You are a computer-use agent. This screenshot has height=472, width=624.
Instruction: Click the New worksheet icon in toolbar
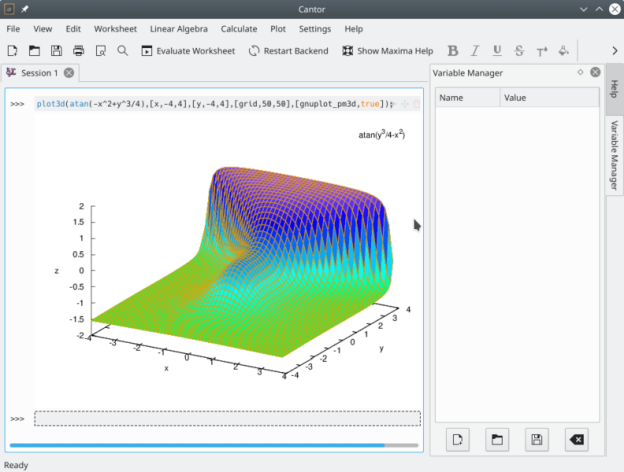[x=12, y=50]
